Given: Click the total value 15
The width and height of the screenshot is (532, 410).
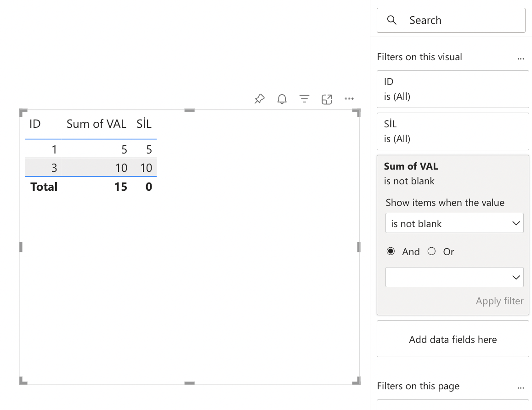Looking at the screenshot, I should coord(121,187).
